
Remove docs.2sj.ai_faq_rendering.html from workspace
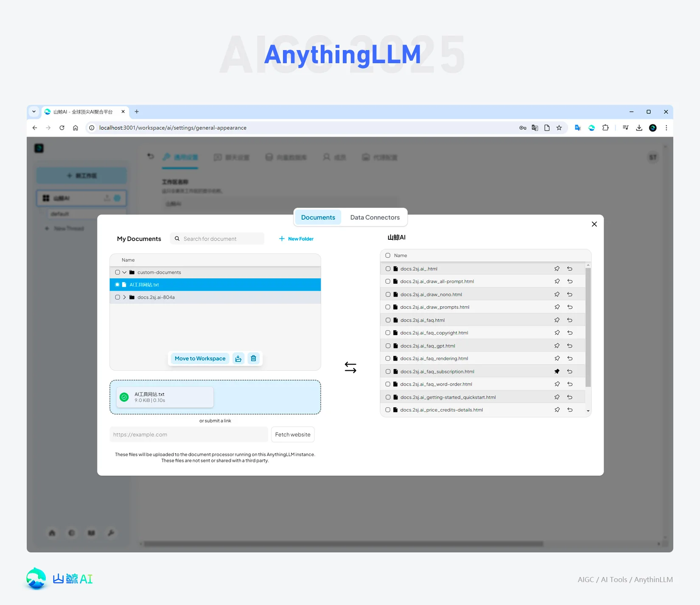click(x=570, y=359)
